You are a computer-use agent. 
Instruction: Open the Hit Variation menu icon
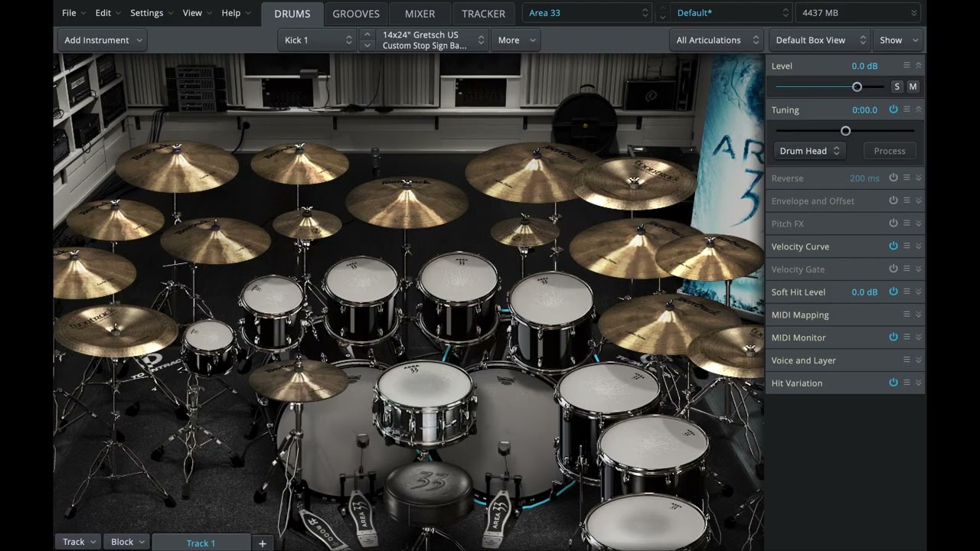[x=906, y=383]
